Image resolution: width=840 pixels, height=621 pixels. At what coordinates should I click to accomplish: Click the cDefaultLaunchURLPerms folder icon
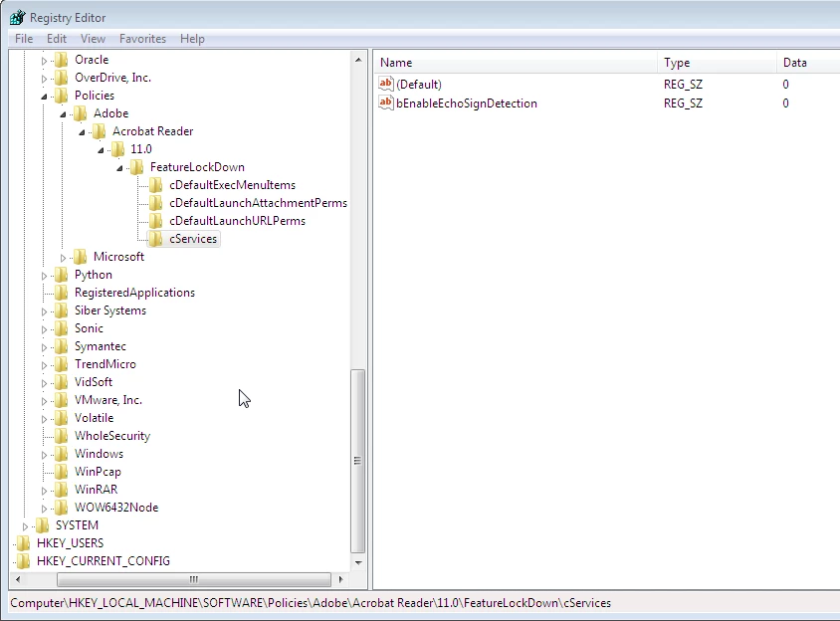click(x=156, y=221)
